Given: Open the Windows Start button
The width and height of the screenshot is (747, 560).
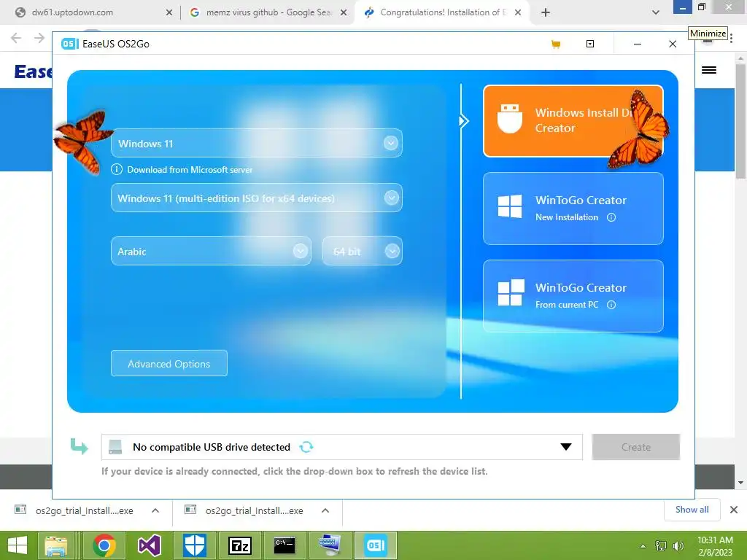Looking at the screenshot, I should pyautogui.click(x=18, y=545).
